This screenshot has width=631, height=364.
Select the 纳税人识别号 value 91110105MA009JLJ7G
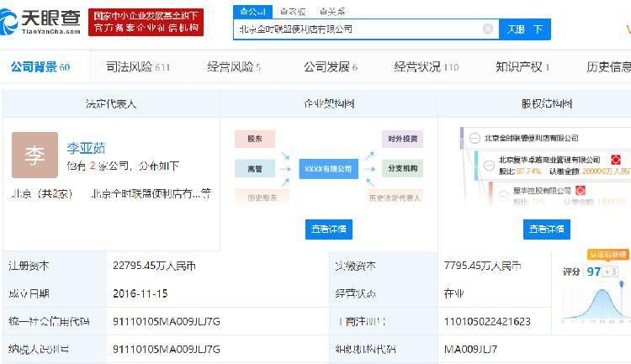(167, 349)
